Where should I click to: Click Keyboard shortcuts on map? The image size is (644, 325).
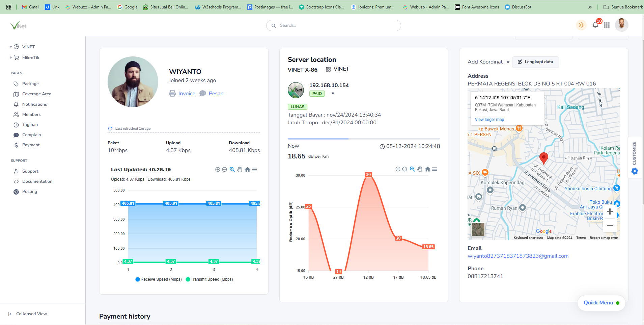528,238
